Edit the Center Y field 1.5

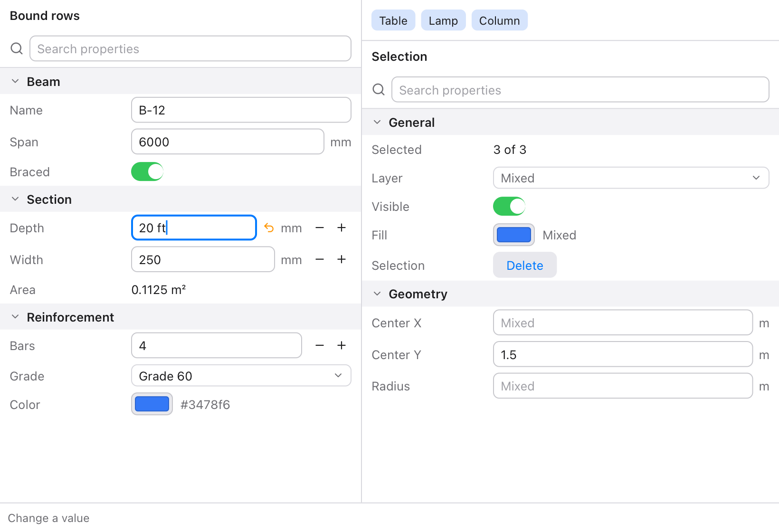pyautogui.click(x=623, y=354)
